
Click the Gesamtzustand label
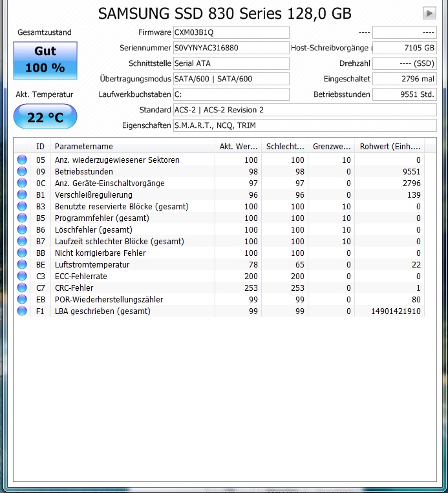pyautogui.click(x=45, y=32)
